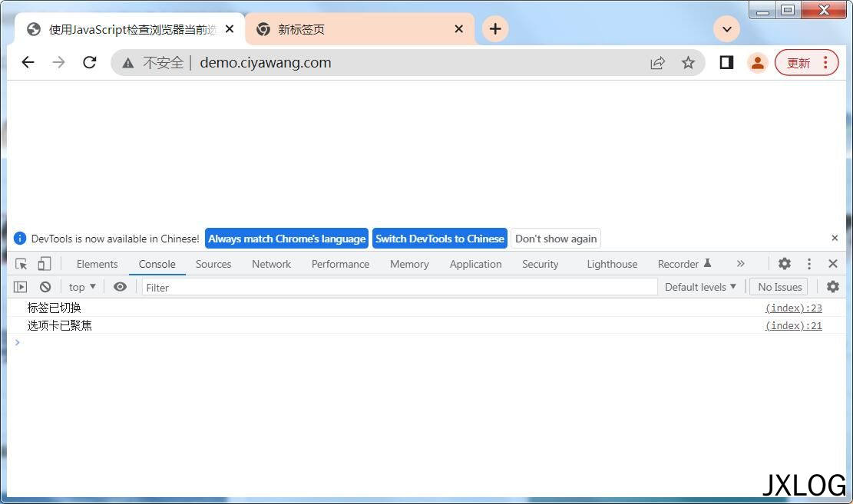The width and height of the screenshot is (853, 504).
Task: Bookmark this page with the star icon
Action: coord(688,63)
